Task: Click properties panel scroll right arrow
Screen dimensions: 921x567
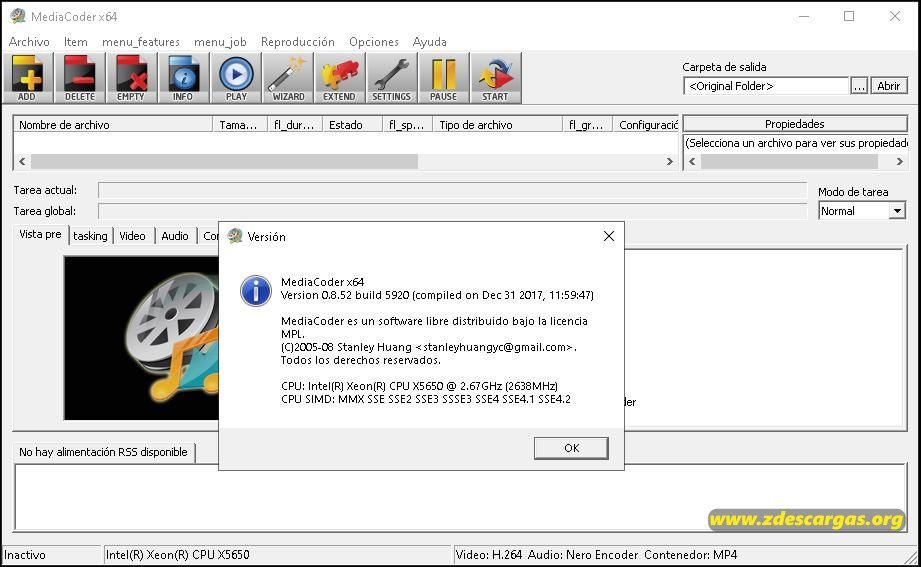Action: [899, 161]
